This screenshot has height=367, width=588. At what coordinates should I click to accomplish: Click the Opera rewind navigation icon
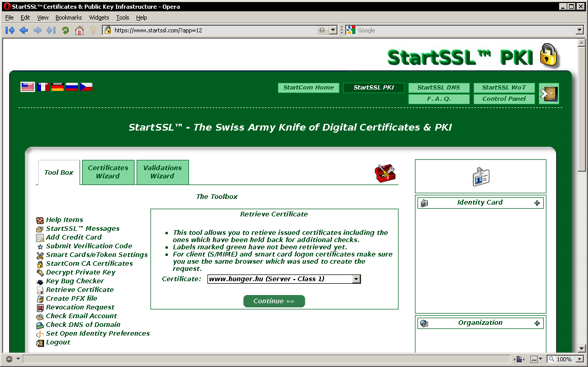[x=10, y=30]
